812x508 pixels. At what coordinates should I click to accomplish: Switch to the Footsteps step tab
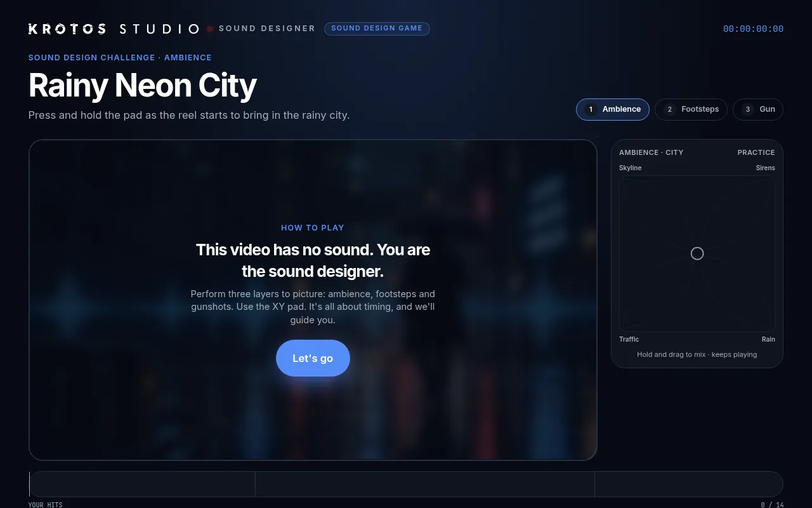691,109
